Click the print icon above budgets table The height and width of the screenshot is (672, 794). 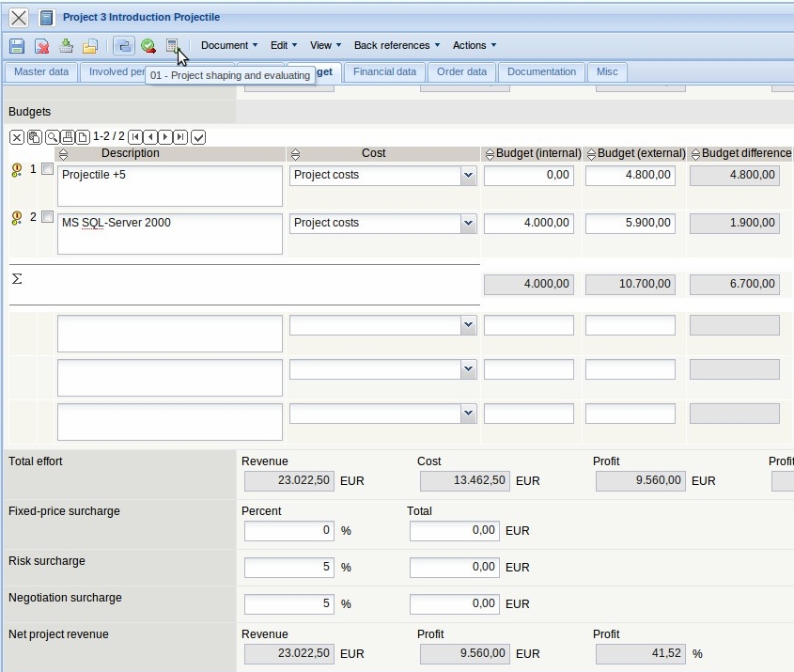tap(68, 137)
